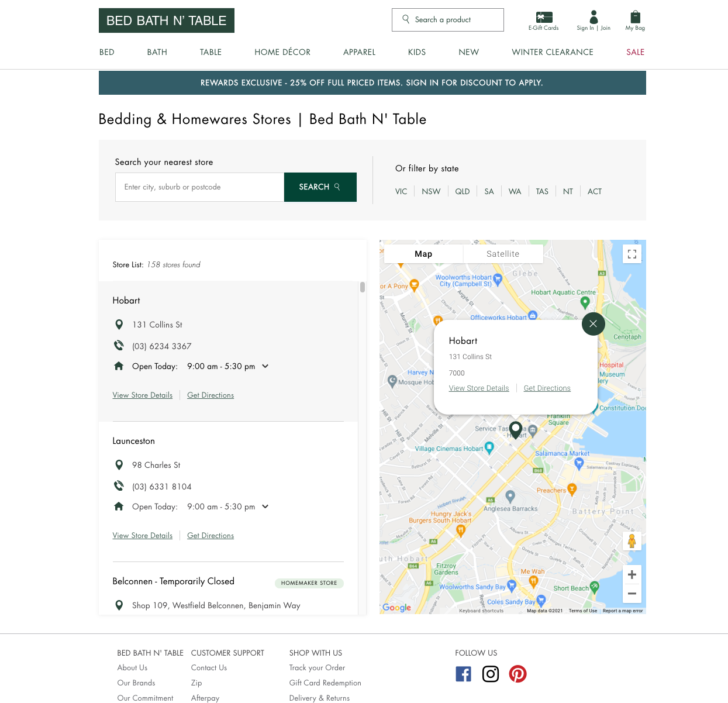Click the Instagram icon in footer

click(x=491, y=674)
